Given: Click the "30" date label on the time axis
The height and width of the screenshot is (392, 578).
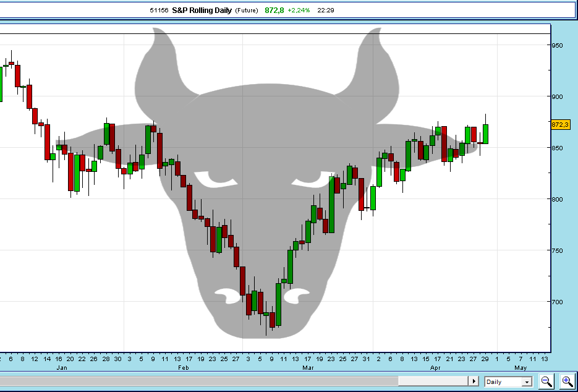Looking at the screenshot, I should tap(117, 359).
